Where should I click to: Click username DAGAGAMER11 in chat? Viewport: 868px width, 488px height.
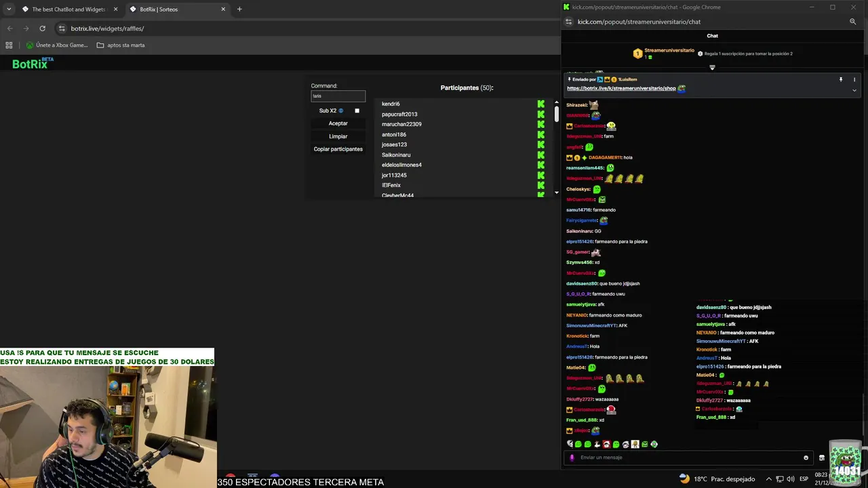pos(605,157)
